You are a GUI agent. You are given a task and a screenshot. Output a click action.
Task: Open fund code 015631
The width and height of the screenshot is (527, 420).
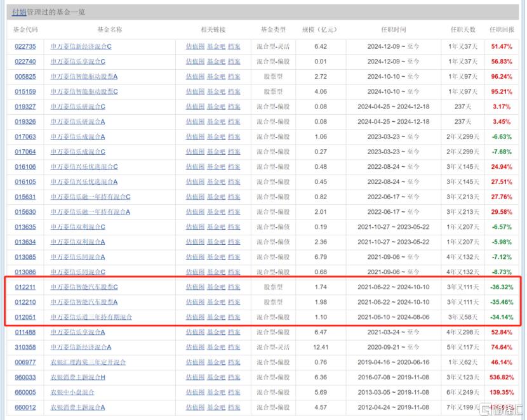[25, 197]
